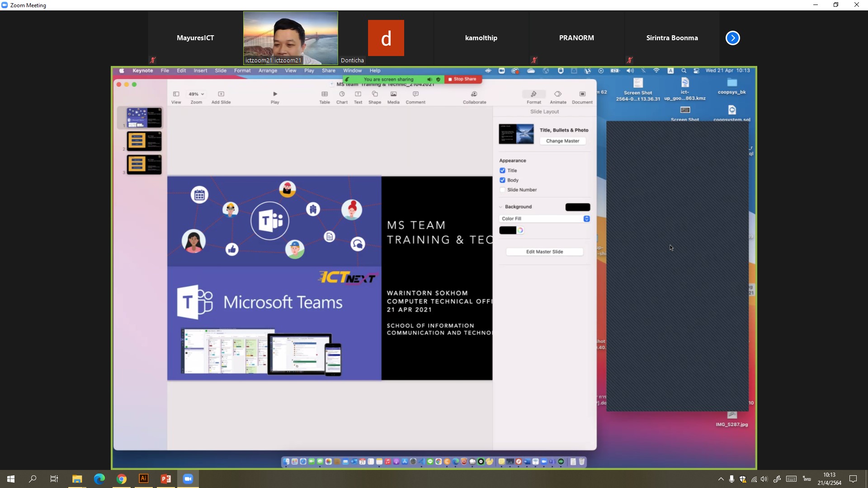Select the IMG_5287.jpg desktop file
This screenshot has width=868, height=488.
pyautogui.click(x=732, y=419)
